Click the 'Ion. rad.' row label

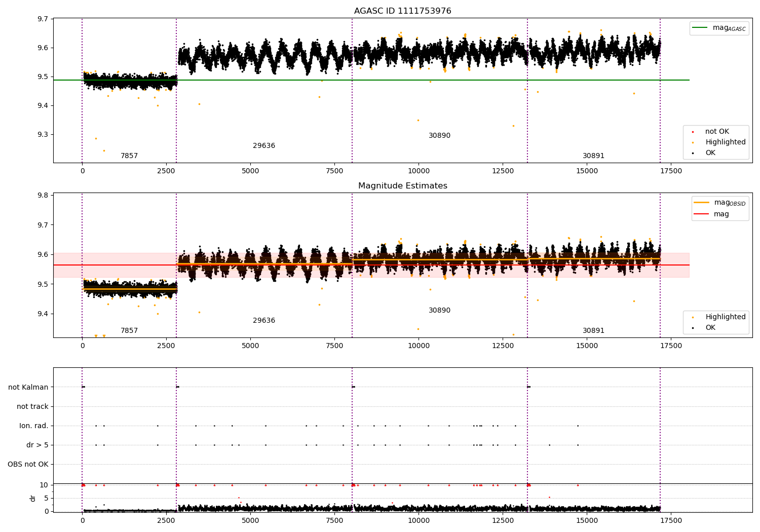(x=34, y=426)
